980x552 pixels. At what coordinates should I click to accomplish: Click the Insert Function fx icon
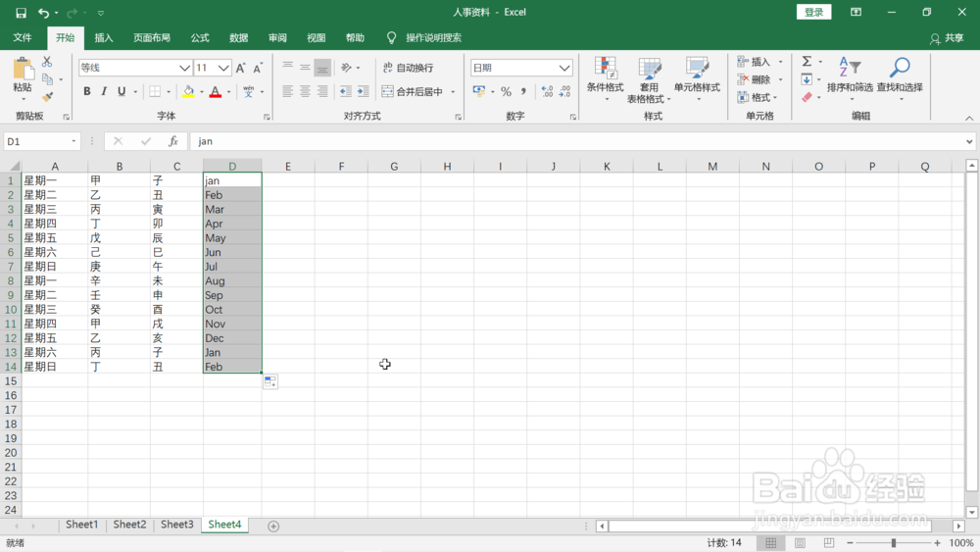coord(173,141)
